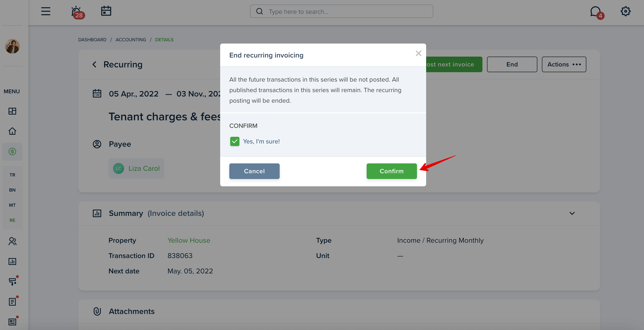Click the green Confirm button
The height and width of the screenshot is (330, 644).
click(x=392, y=171)
